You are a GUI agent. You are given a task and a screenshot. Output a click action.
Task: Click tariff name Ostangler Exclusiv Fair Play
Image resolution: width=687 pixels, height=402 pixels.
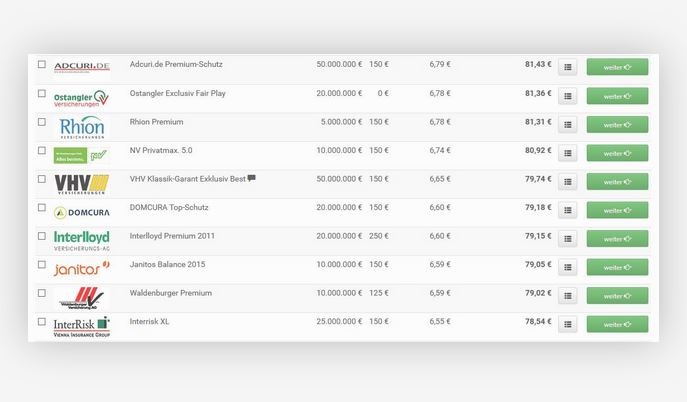tap(177, 93)
